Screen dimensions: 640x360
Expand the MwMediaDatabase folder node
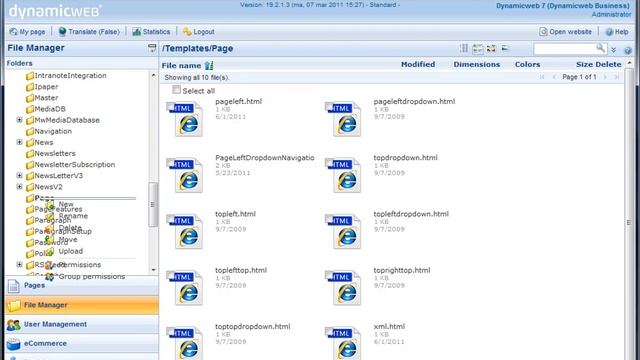click(19, 120)
